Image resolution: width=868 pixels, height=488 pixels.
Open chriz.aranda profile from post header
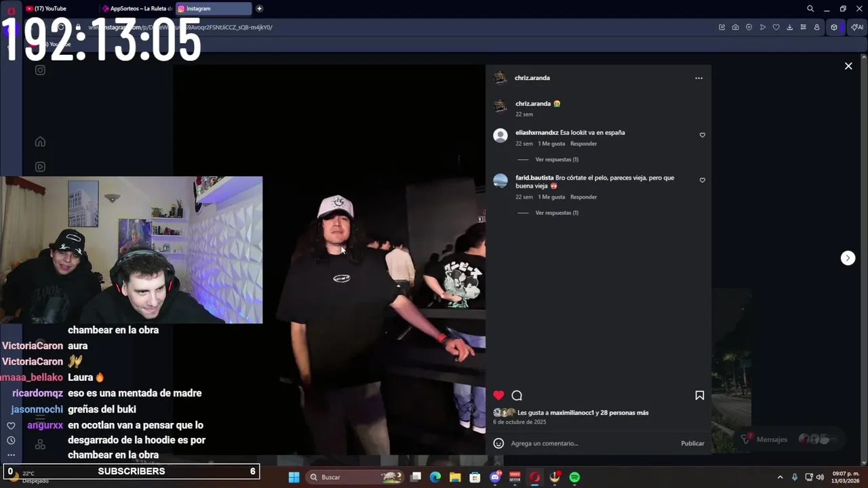pos(532,78)
